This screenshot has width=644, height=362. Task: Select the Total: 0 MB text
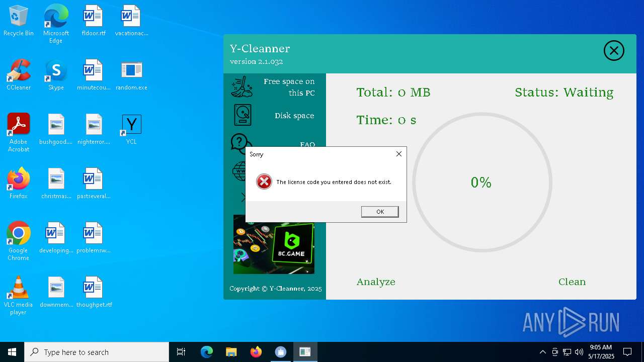(393, 93)
